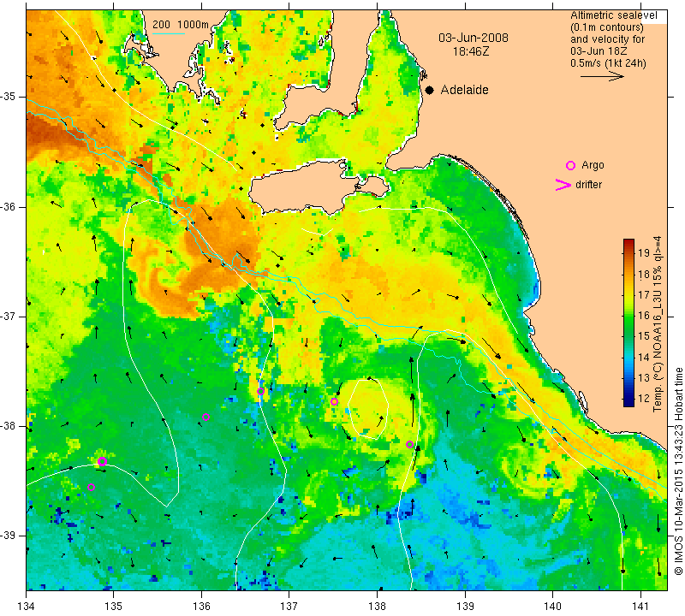Viewport: 685px width, 616px height.
Task: Click the 'drifter' legend text
Action: click(588, 185)
